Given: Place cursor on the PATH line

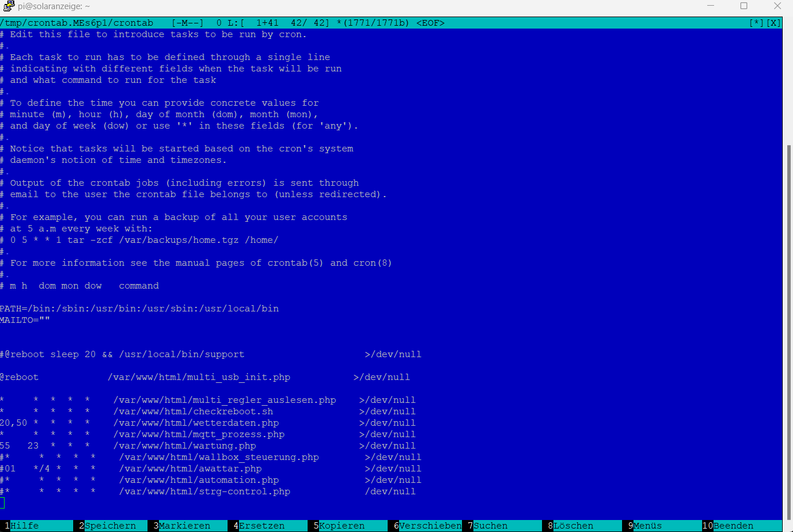Looking at the screenshot, I should pyautogui.click(x=140, y=309).
